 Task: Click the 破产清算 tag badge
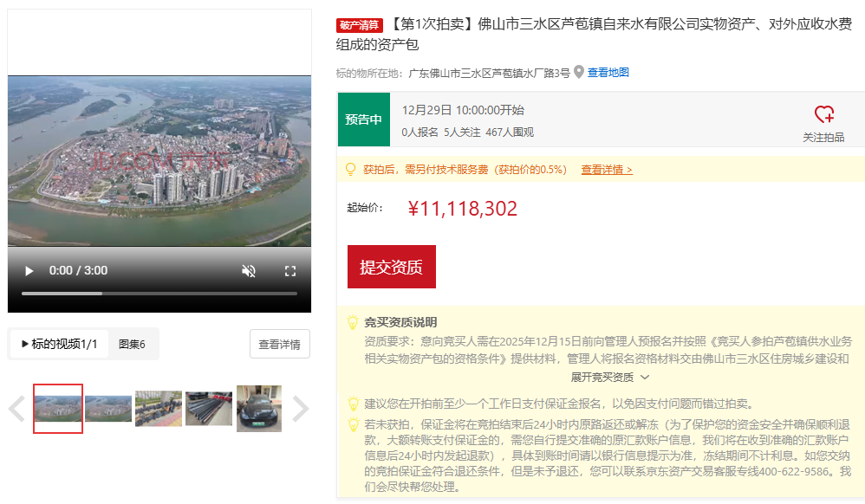pyautogui.click(x=359, y=25)
